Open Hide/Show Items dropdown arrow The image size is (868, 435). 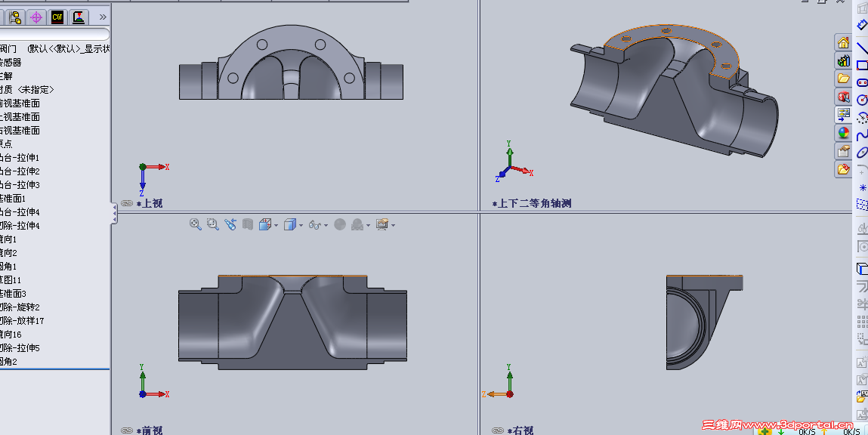(x=326, y=225)
